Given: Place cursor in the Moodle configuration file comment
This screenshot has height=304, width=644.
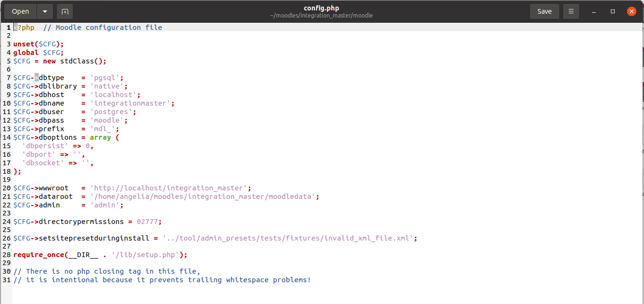Looking at the screenshot, I should coord(103,27).
